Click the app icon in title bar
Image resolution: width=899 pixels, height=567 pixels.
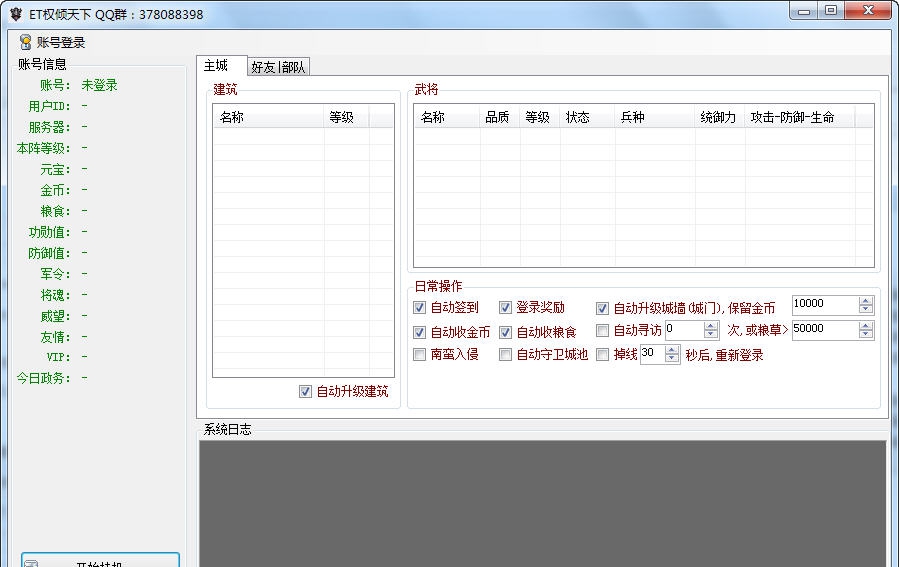coord(15,14)
